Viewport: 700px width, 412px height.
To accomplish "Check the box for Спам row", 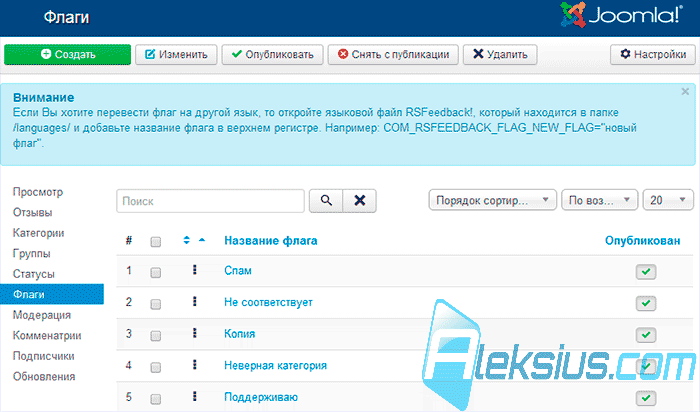I will [155, 273].
